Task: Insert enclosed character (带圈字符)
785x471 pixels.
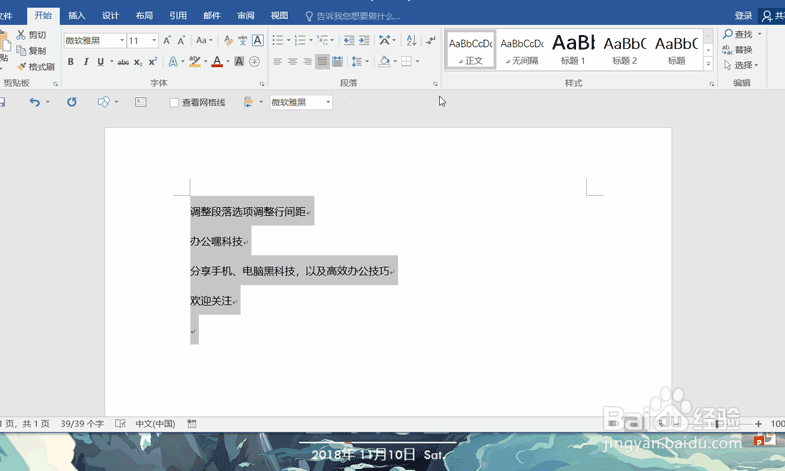Action: [254, 62]
